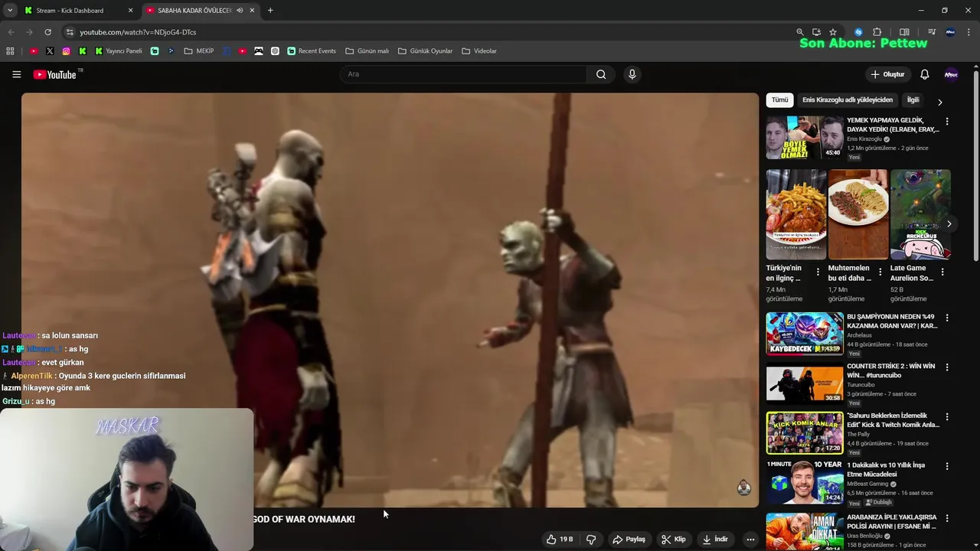980x551 pixels.
Task: Bookmark this page with the star
Action: (833, 32)
